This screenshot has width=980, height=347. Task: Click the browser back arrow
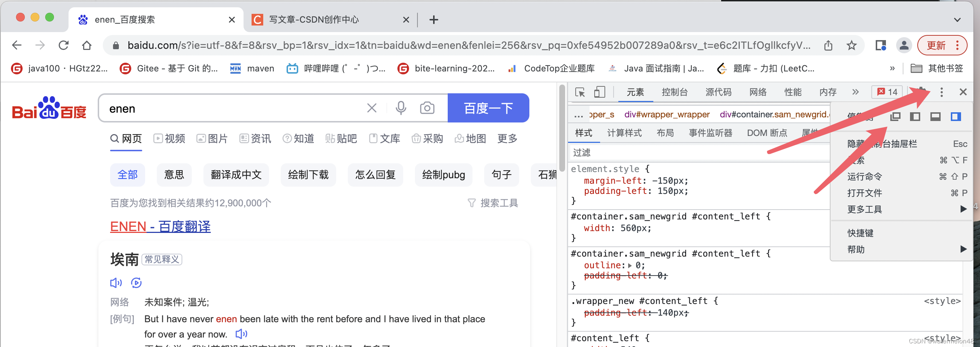tap(16, 45)
